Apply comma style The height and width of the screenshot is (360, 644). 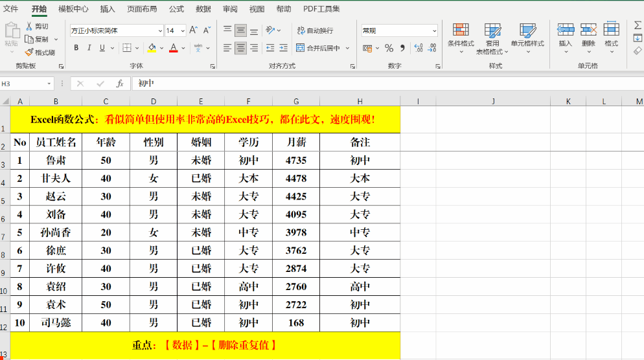pos(402,48)
